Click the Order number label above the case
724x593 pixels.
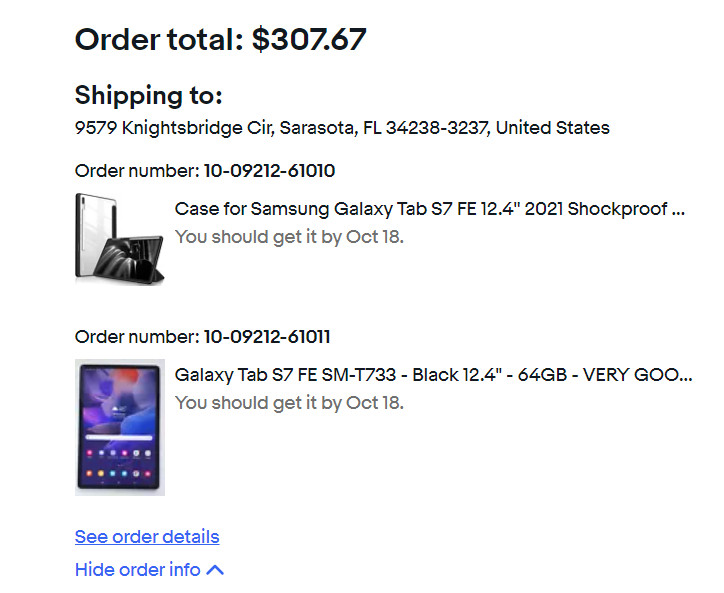[x=137, y=171]
